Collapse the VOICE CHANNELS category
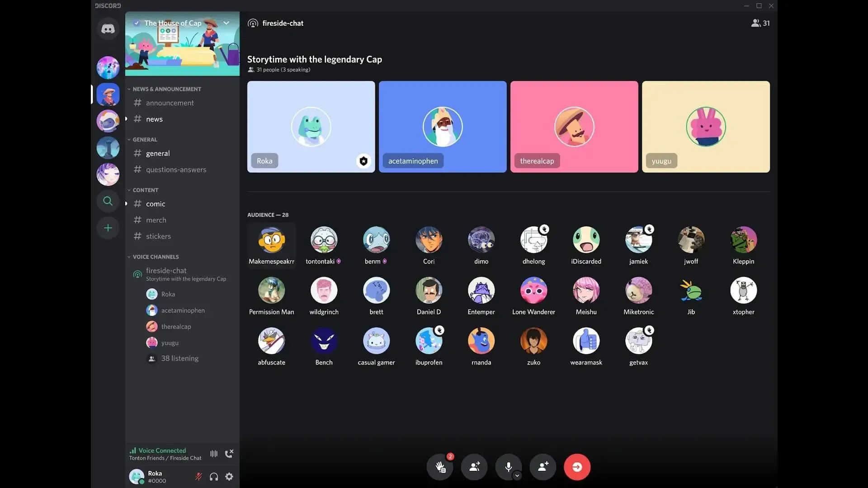 pos(154,256)
